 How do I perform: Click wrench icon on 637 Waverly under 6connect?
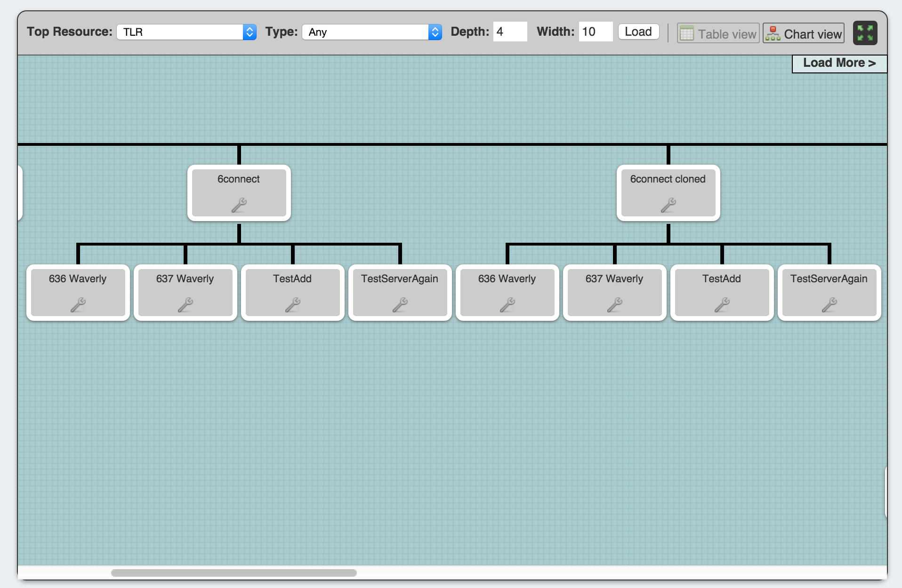tap(185, 305)
